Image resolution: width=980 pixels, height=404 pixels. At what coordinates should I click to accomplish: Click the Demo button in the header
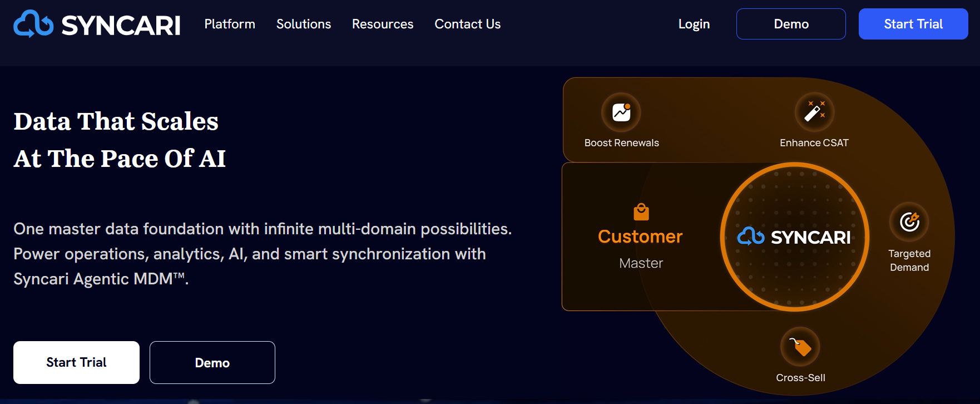coord(791,24)
